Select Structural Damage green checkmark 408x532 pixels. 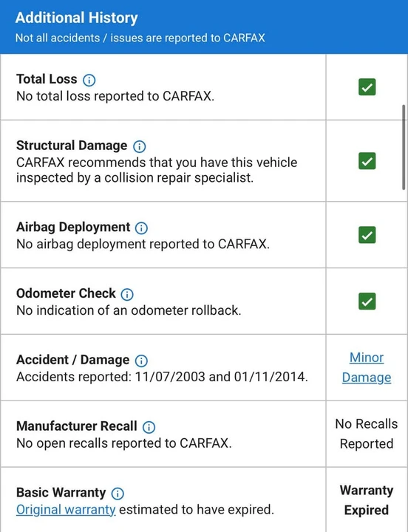[367, 161]
